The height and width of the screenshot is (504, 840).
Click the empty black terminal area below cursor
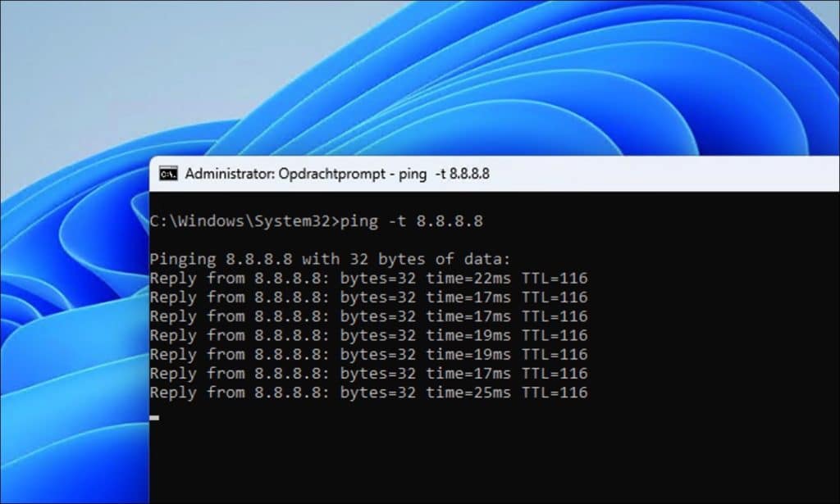click(492, 463)
